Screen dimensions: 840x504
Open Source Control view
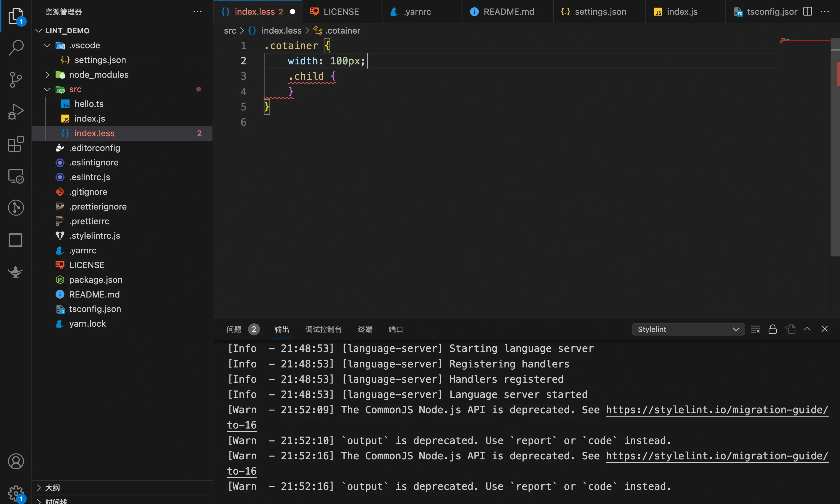click(16, 79)
